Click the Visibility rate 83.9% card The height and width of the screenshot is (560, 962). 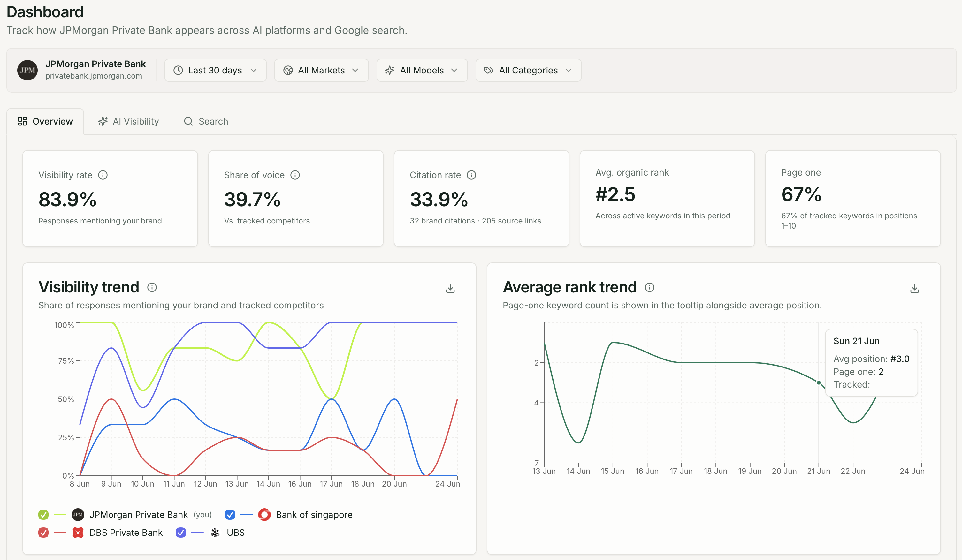[x=110, y=199]
